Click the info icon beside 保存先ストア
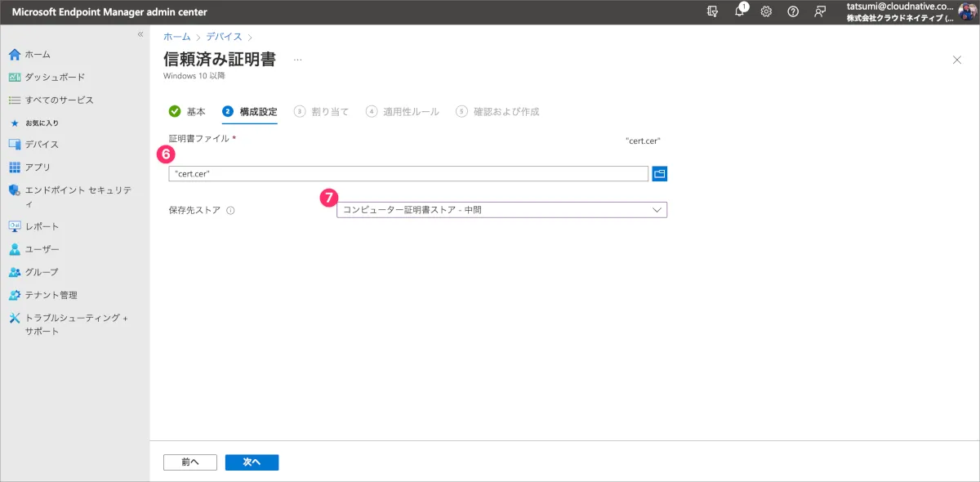 click(x=230, y=211)
